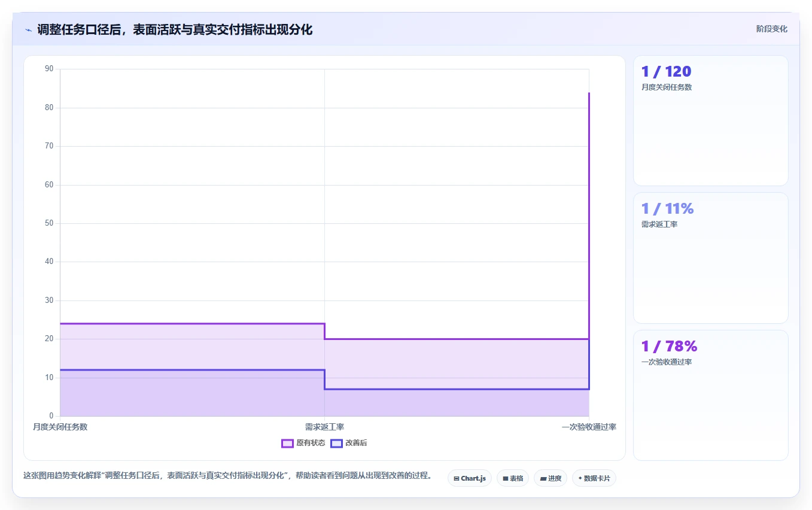Click the 一次验收通过率 x-axis label

pyautogui.click(x=589, y=427)
